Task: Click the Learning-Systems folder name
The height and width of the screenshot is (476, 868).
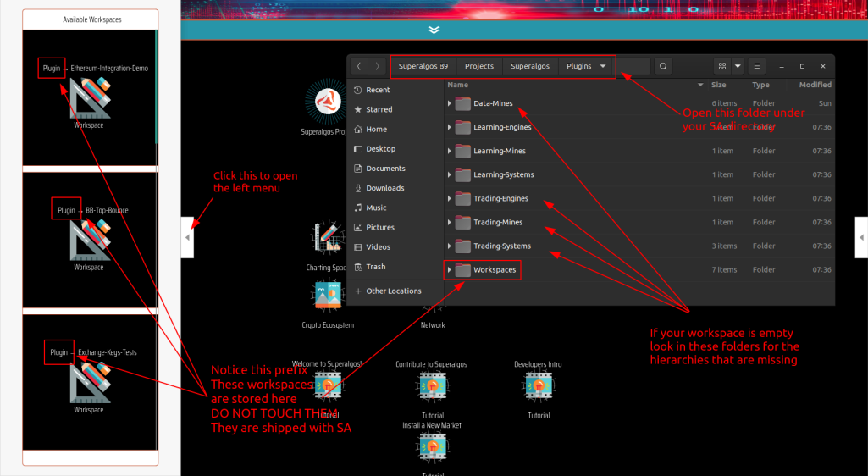Action: [x=504, y=175]
